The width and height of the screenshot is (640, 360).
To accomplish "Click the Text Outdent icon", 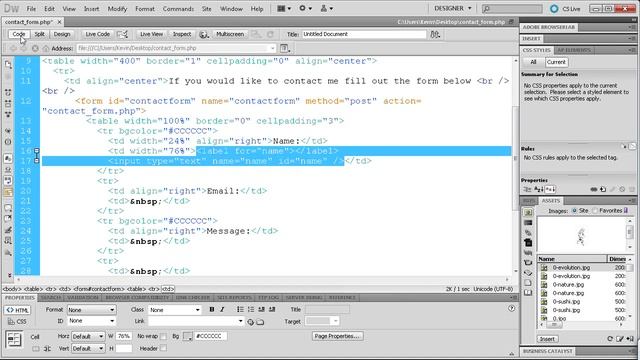I will 261,310.
